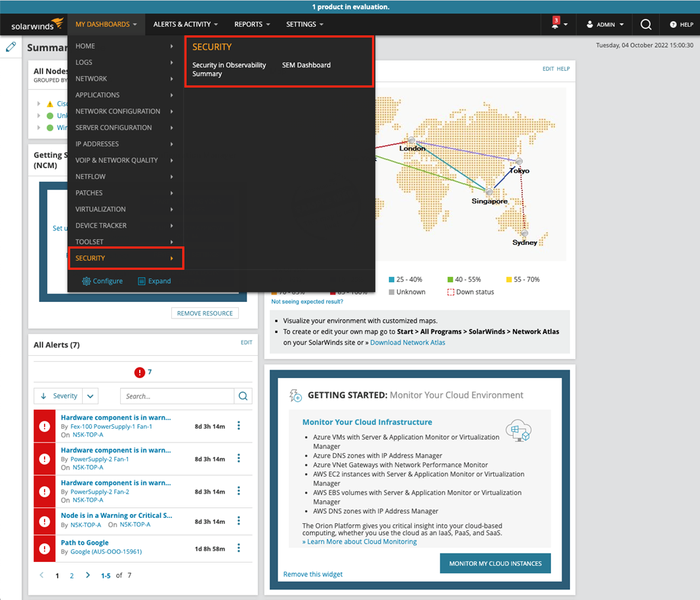Open My Dashboards menu

[x=106, y=24]
